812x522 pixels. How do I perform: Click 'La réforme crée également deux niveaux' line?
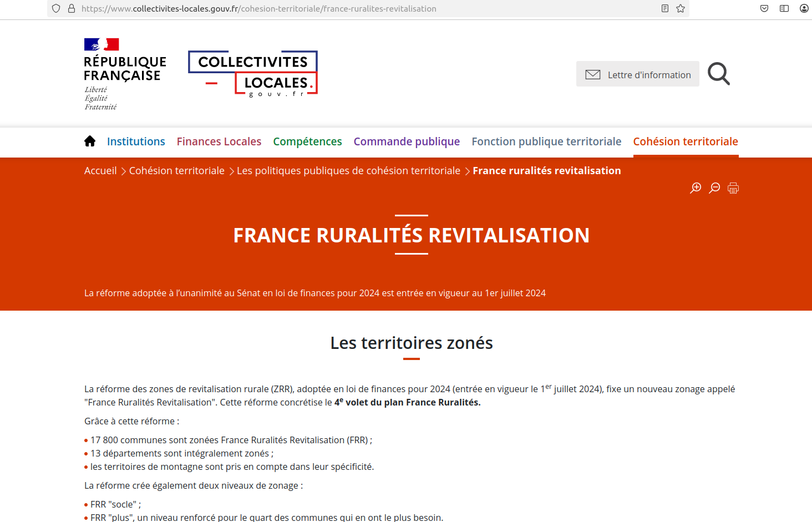coord(194,485)
